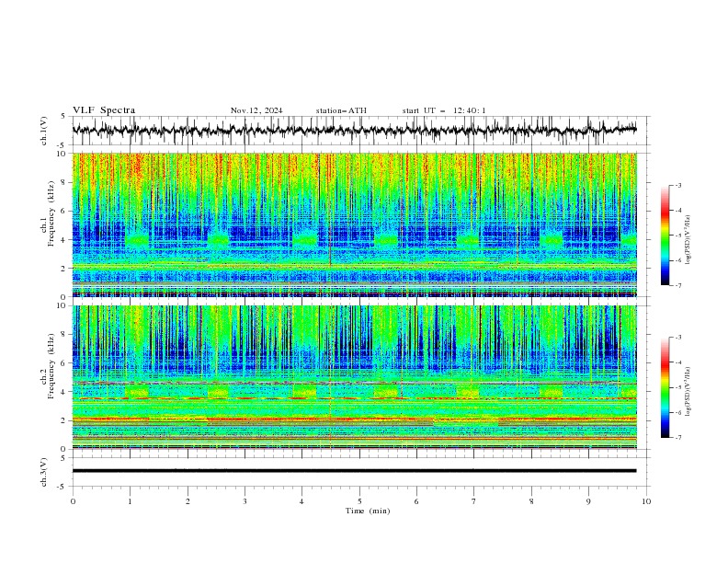Image resolution: width=728 pixels, height=563 pixels.
Task: Click the ch.1 spectrogram panel
Action: click(x=354, y=224)
